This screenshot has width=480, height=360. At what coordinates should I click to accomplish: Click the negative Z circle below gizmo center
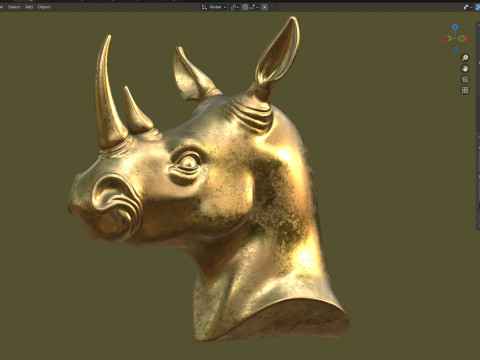tap(455, 50)
